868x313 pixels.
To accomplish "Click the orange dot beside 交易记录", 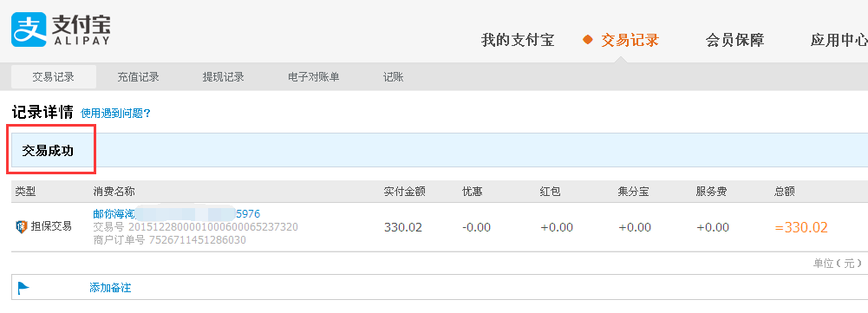I will click(x=588, y=41).
